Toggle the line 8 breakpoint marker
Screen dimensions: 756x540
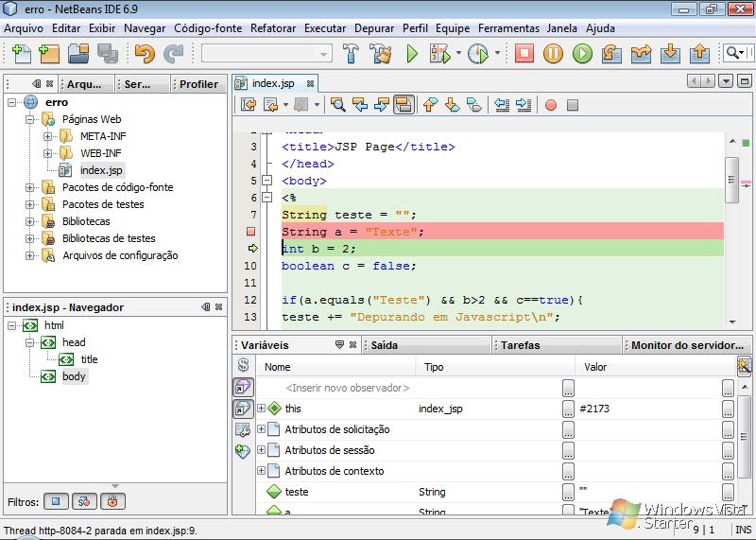(250, 232)
